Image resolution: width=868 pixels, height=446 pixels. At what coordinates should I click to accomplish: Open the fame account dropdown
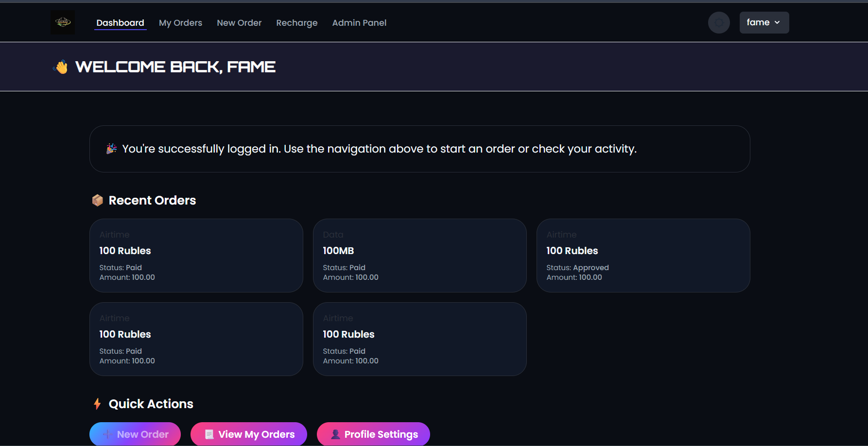point(764,22)
